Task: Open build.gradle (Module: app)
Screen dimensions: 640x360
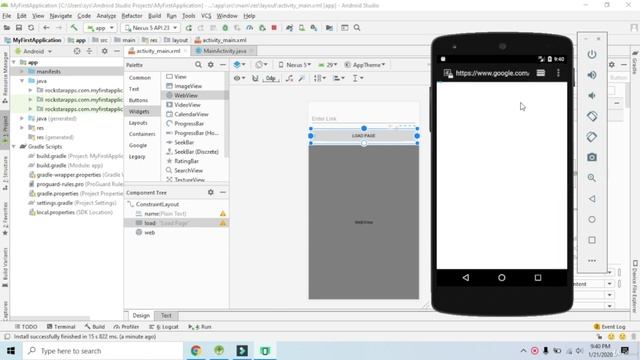Action: (69, 165)
